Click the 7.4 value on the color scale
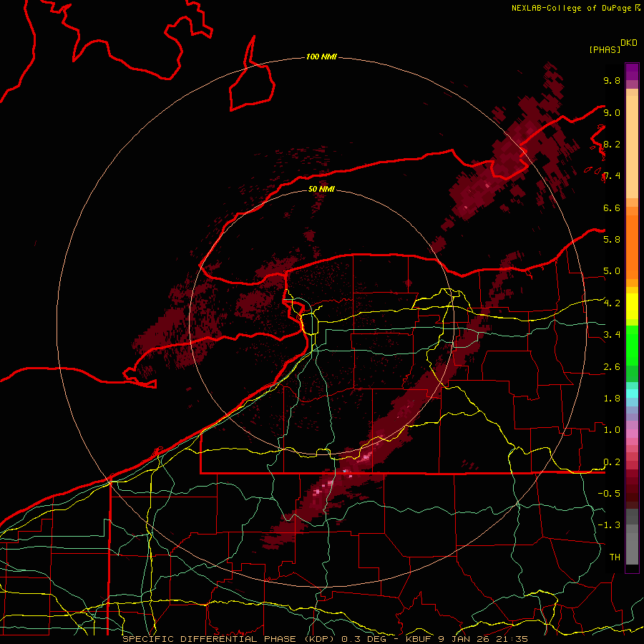Image resolution: width=644 pixels, height=644 pixels. click(x=612, y=176)
